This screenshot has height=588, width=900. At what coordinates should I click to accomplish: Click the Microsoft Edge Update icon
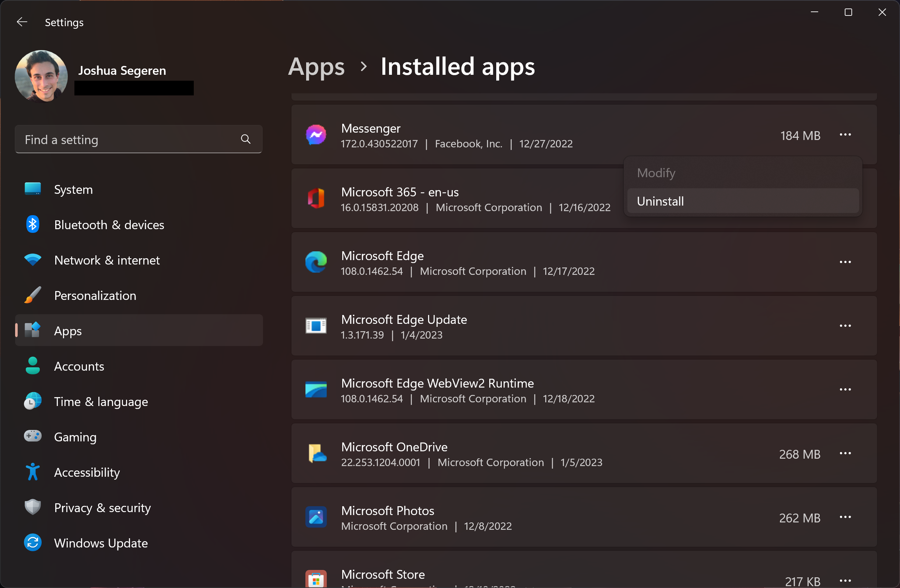pyautogui.click(x=316, y=326)
